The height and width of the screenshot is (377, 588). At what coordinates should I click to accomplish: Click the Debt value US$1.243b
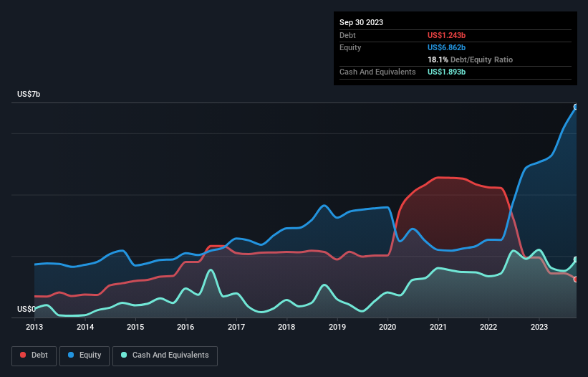pyautogui.click(x=446, y=35)
